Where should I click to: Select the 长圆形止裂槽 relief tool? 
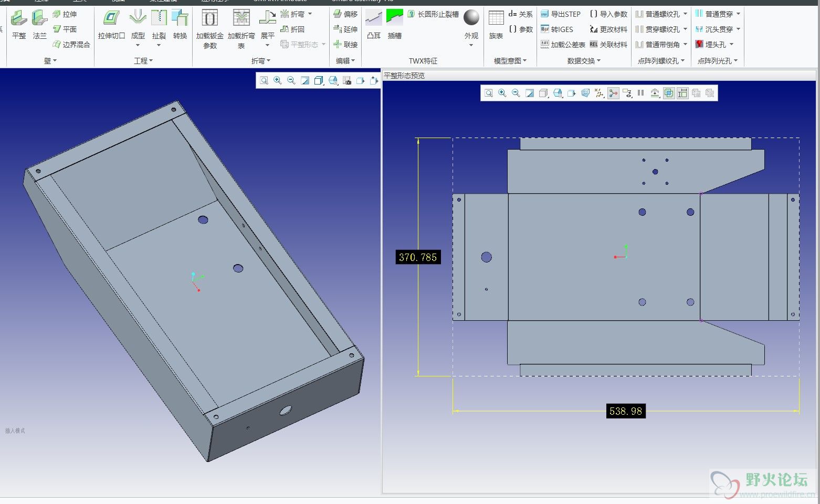click(433, 14)
